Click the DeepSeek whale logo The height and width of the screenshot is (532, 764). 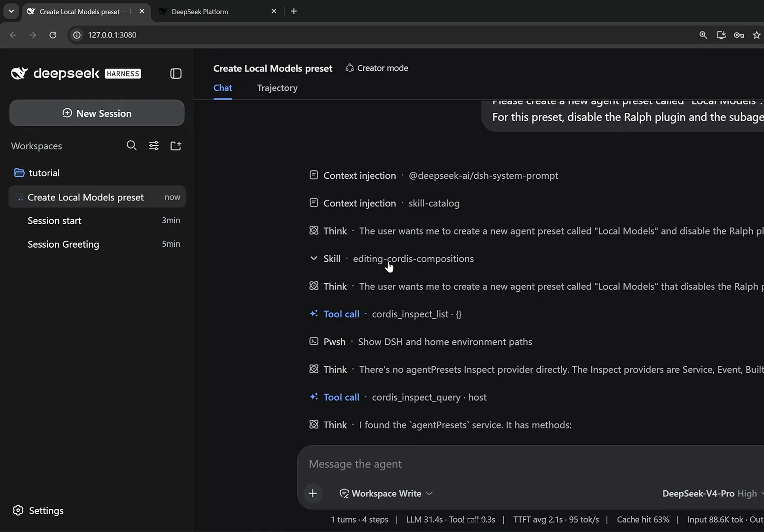coord(19,73)
